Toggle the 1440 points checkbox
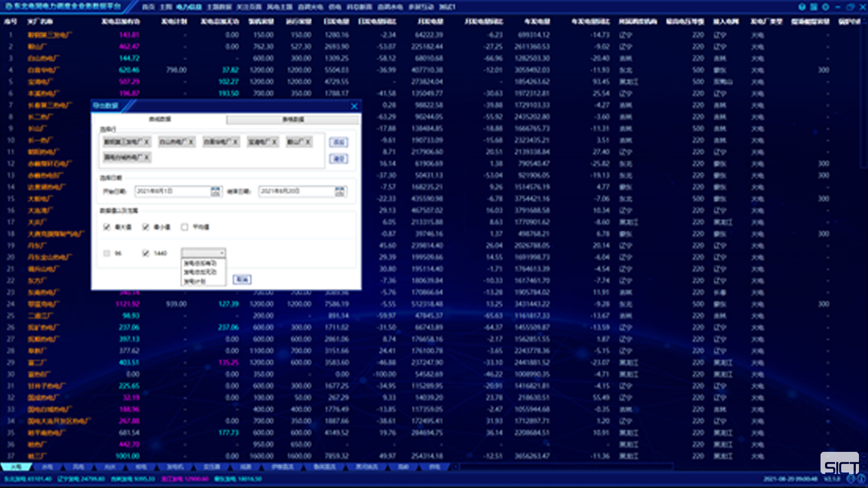Image resolution: width=868 pixels, height=488 pixels. 146,253
